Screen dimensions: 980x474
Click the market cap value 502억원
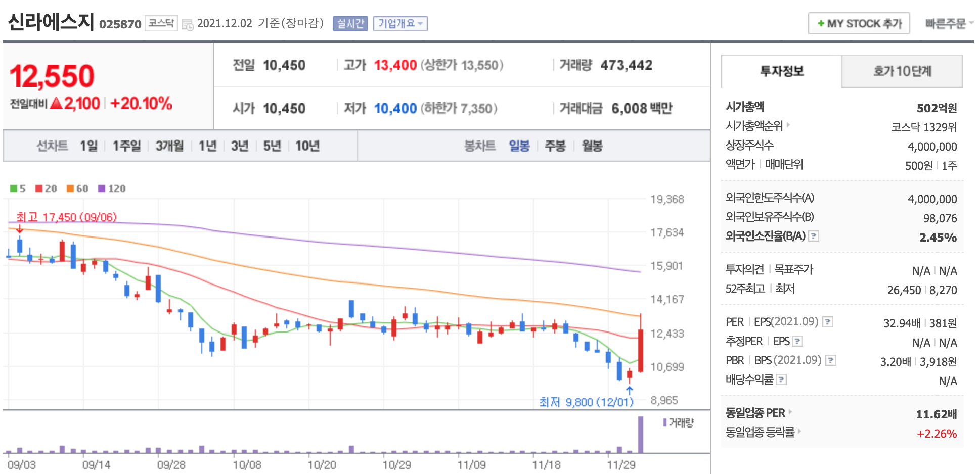pyautogui.click(x=937, y=108)
